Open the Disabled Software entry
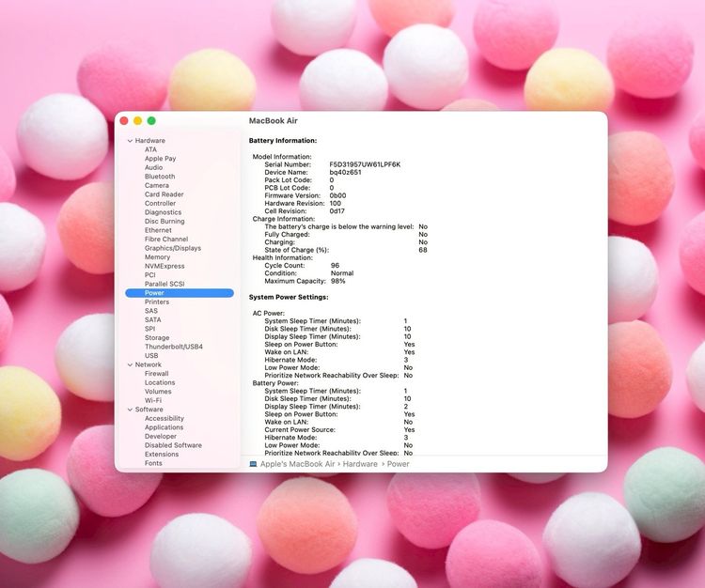This screenshot has height=588, width=705. pos(173,445)
